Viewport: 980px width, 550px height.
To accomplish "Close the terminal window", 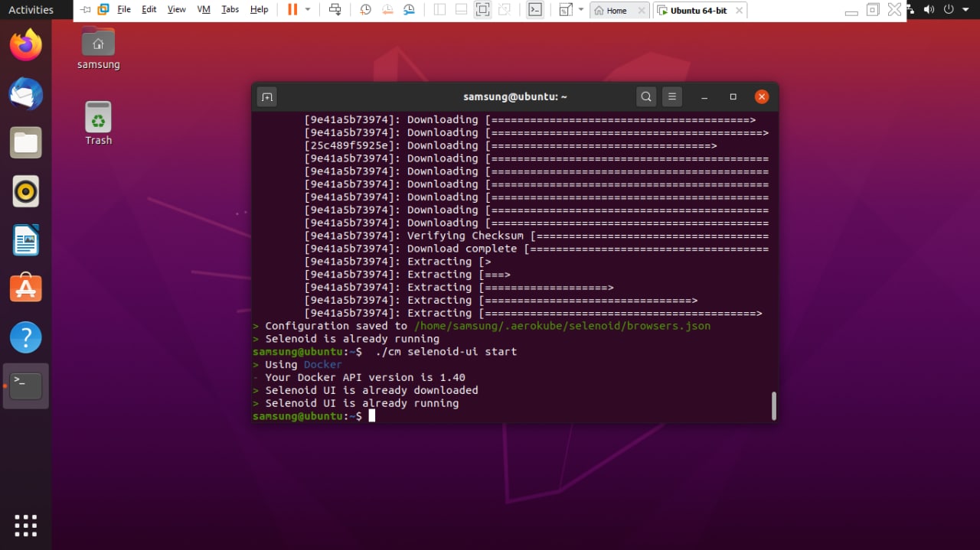I will (761, 96).
